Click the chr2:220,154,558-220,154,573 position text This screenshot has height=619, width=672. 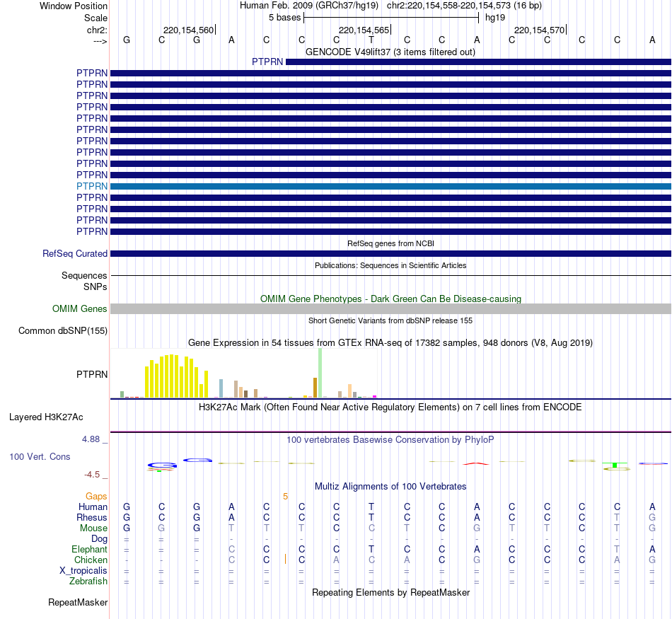[x=448, y=6]
